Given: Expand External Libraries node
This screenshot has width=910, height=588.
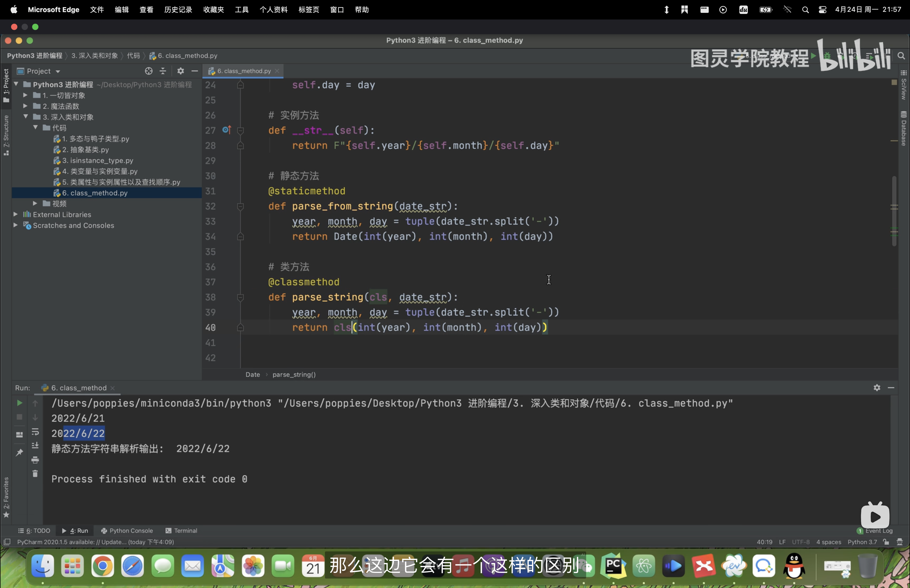Looking at the screenshot, I should tap(16, 214).
